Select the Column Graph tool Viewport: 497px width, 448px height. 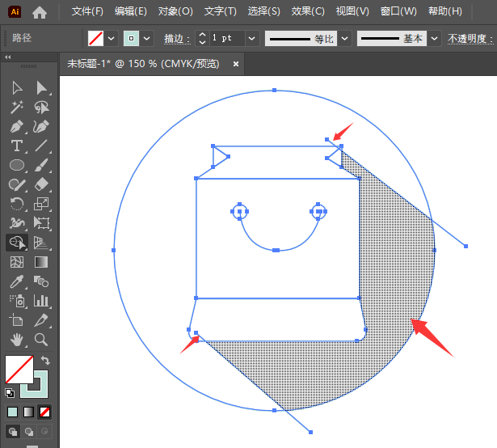41,301
